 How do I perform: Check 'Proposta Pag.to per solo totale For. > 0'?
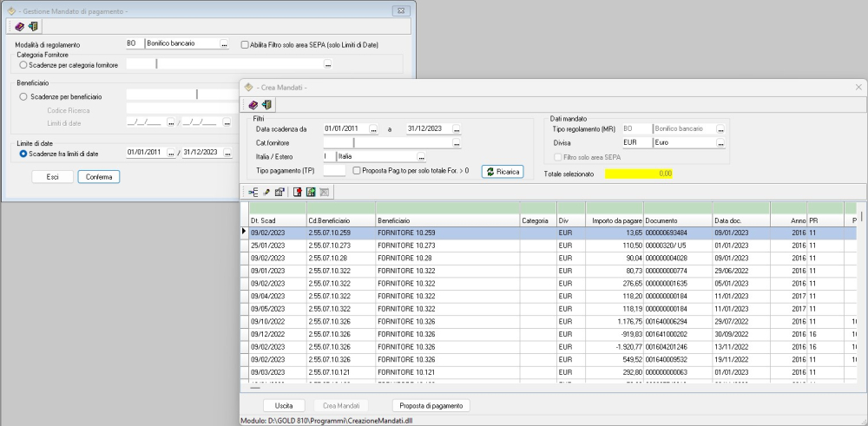[358, 171]
